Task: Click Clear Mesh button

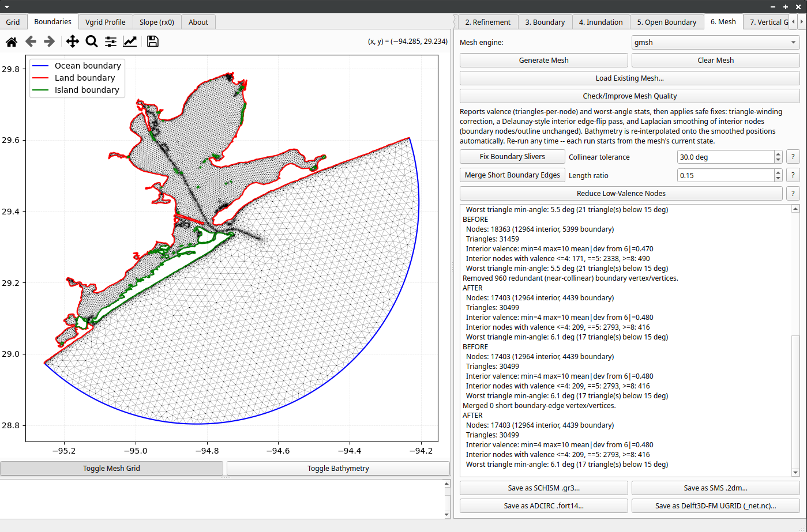Action: point(716,60)
